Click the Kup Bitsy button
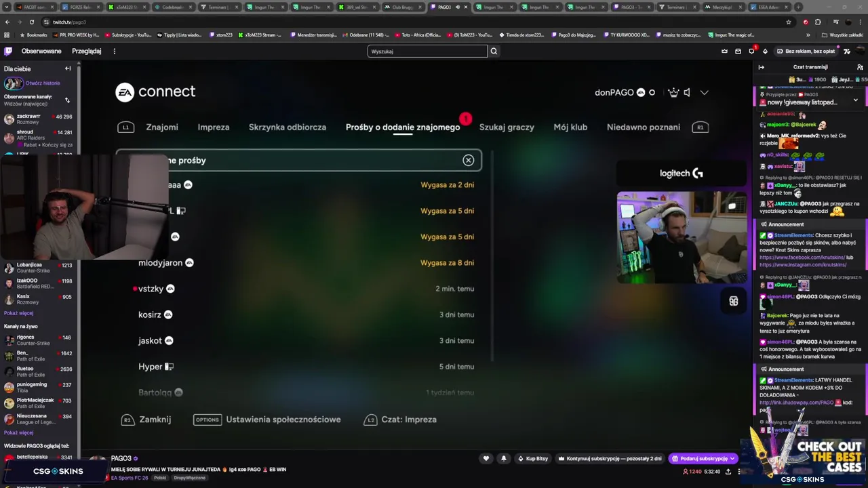 click(532, 459)
